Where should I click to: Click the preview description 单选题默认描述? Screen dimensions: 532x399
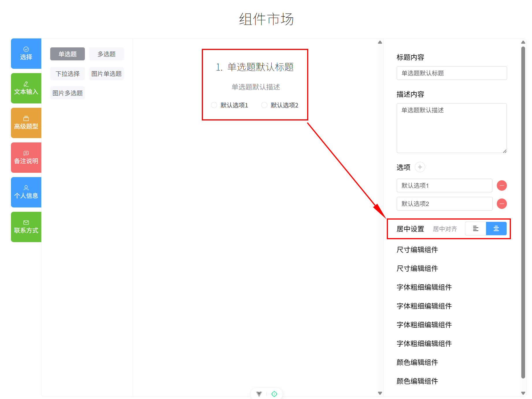click(x=256, y=87)
